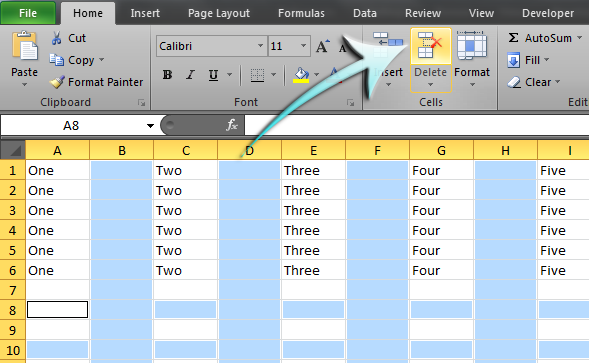This screenshot has width=589, height=363.
Task: Select cell C3 containing Two
Action: coord(186,210)
